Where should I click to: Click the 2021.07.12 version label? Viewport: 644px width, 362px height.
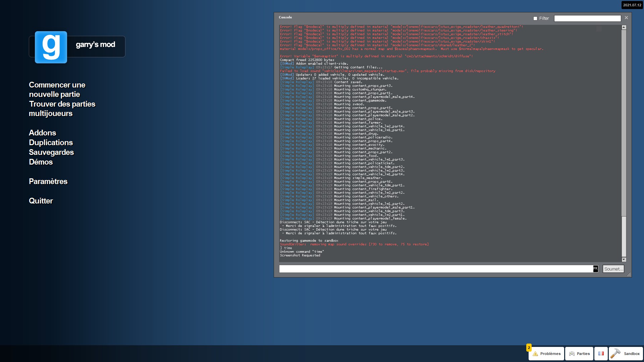point(632,5)
